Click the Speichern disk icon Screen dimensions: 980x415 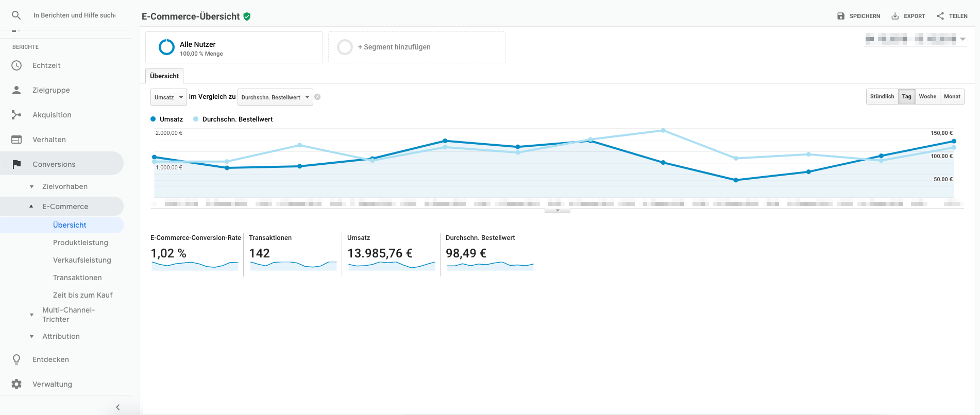click(841, 16)
